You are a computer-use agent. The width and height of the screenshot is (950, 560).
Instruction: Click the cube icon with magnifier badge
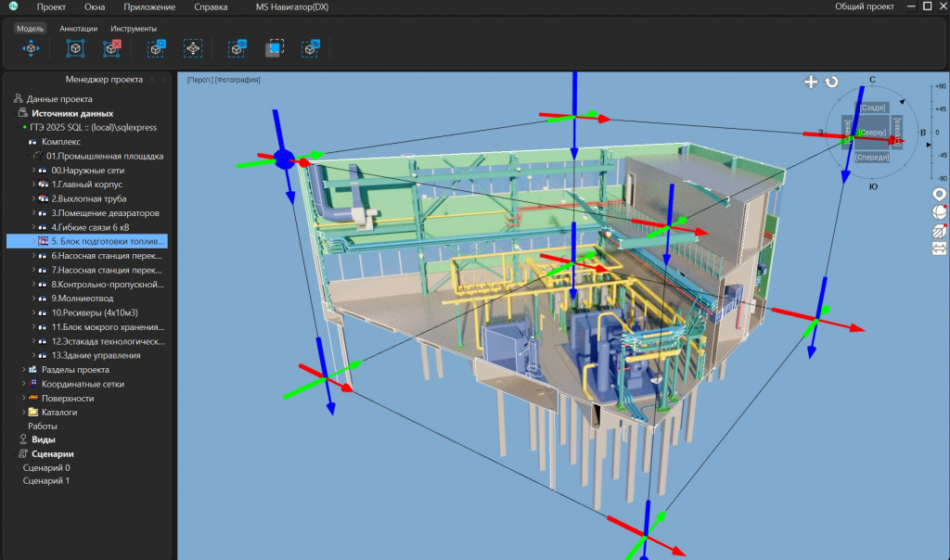pyautogui.click(x=156, y=48)
